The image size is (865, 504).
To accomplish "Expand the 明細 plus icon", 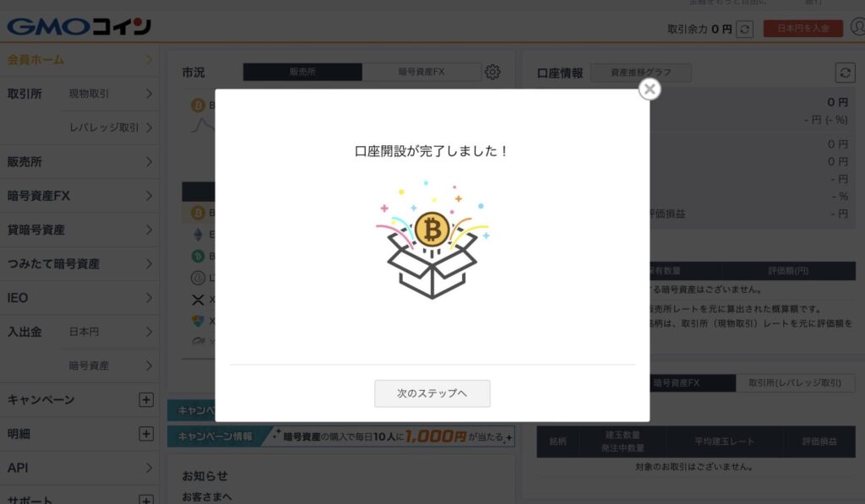I will tap(145, 434).
